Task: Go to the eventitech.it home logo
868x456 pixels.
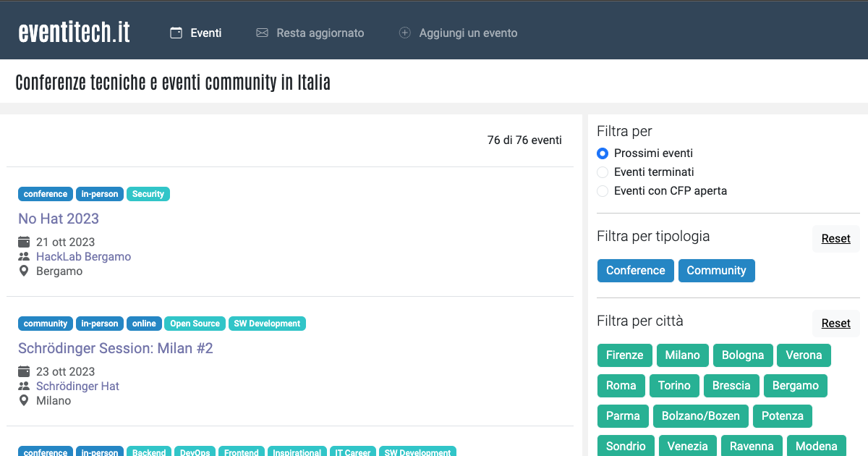Action: tap(75, 32)
